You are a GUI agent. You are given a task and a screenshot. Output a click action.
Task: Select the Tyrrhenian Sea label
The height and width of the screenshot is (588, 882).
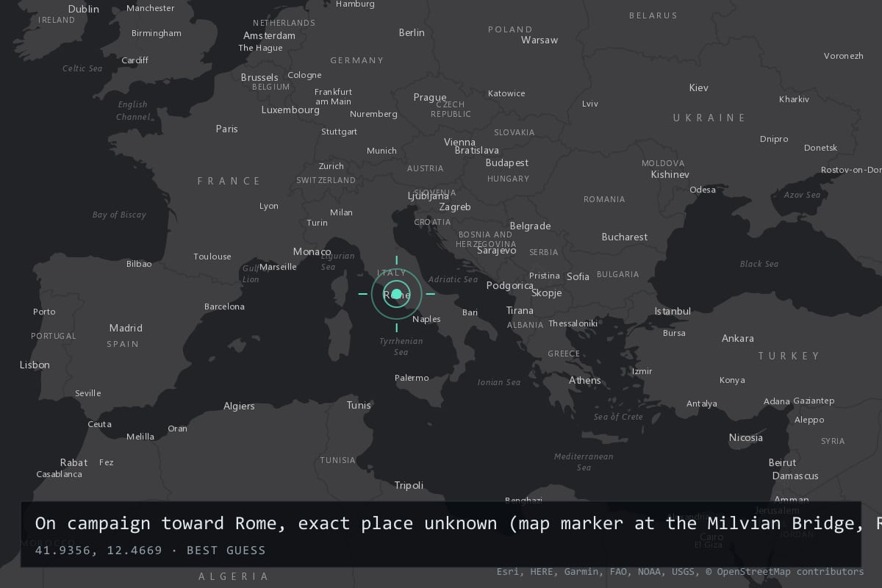(x=401, y=346)
